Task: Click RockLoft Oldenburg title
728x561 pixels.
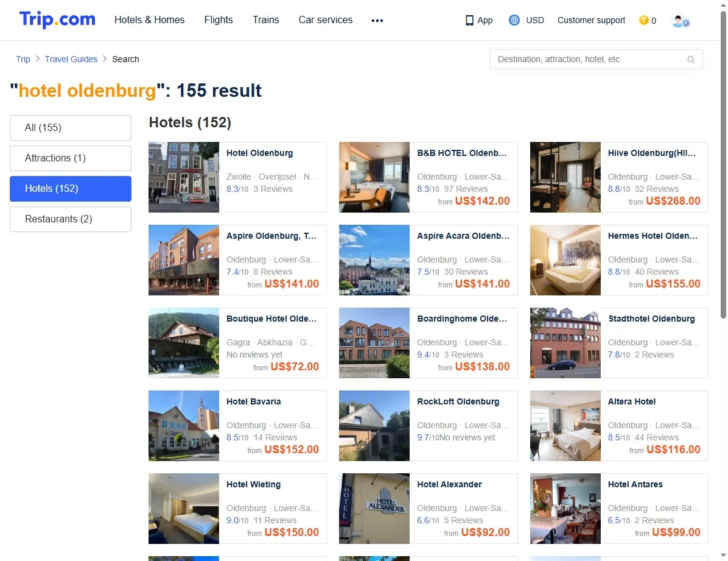Action: point(458,401)
